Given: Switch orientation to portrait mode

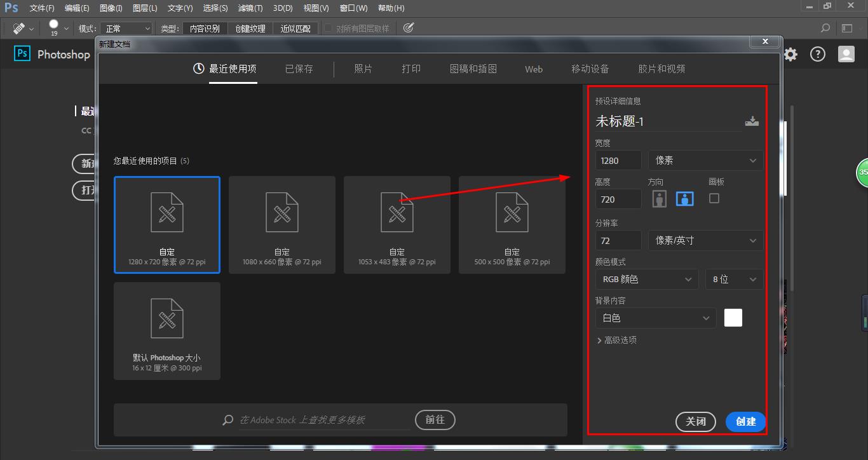Looking at the screenshot, I should pyautogui.click(x=659, y=198).
